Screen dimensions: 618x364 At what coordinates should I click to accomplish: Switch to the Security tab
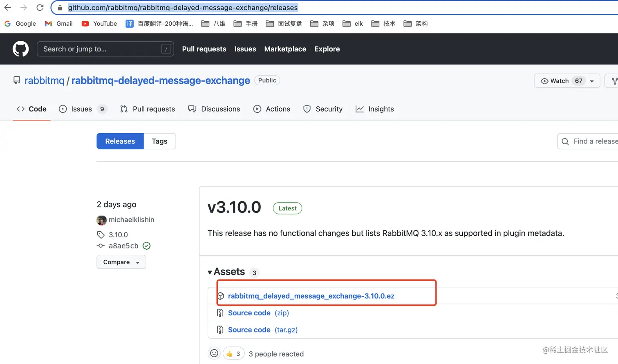click(x=323, y=109)
